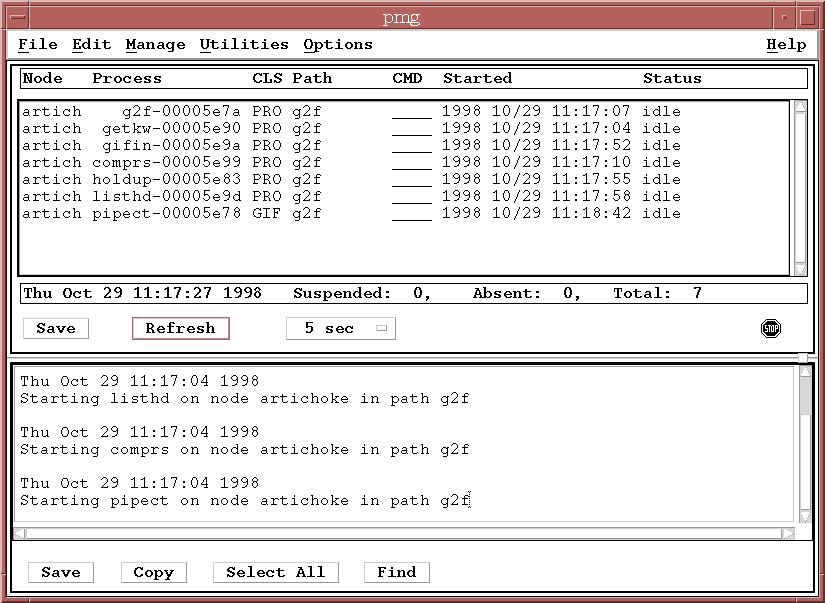Click the log pane scroll-down arrow
825x603 pixels.
806,516
